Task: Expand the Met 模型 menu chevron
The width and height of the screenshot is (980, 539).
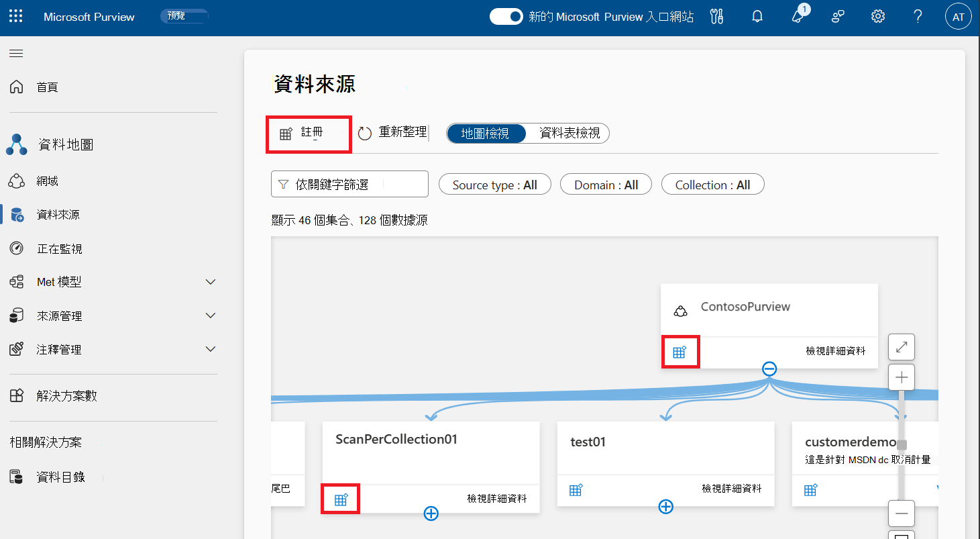Action: pos(211,282)
